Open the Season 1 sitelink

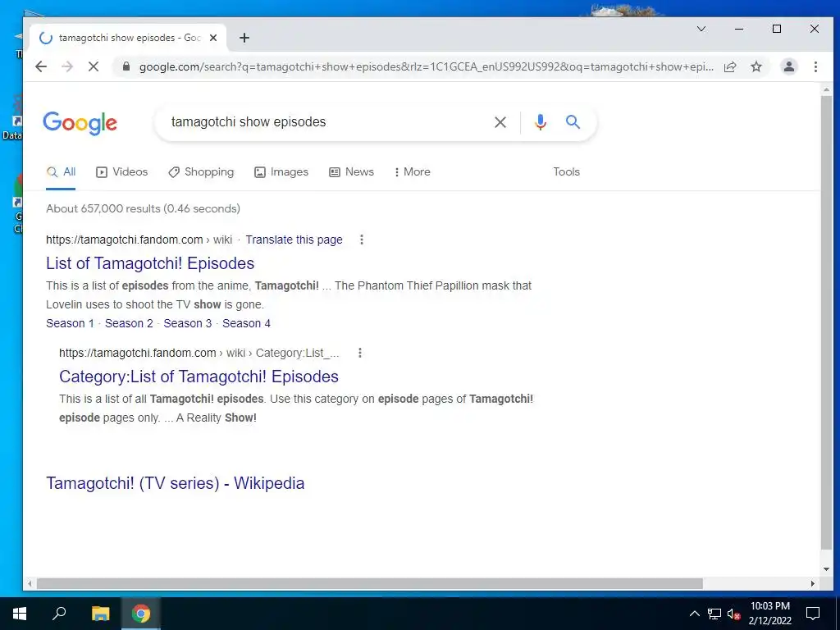click(70, 323)
